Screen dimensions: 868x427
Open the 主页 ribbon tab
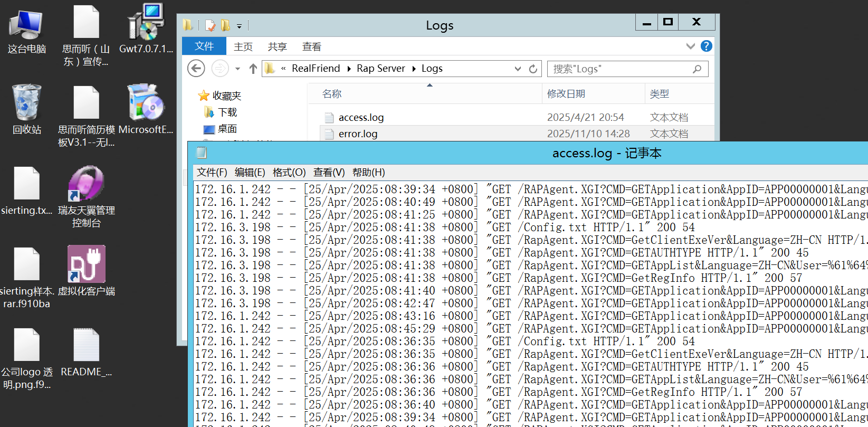pos(243,46)
